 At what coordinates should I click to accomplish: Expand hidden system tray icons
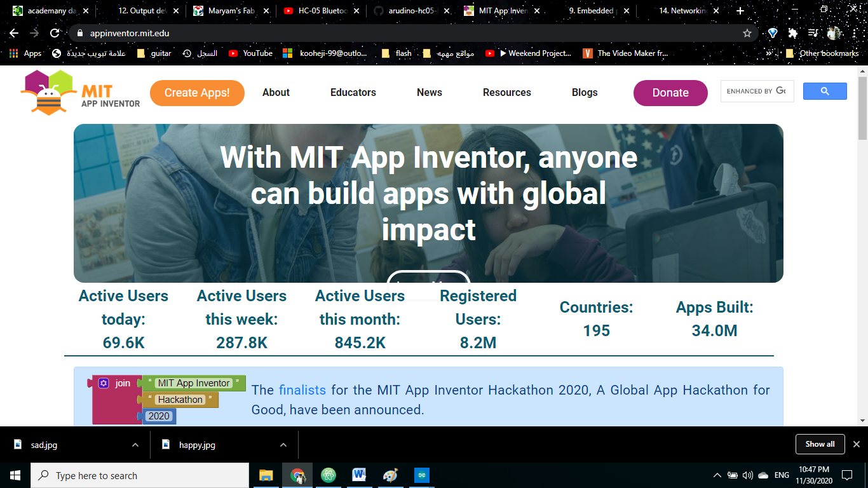[x=717, y=475]
